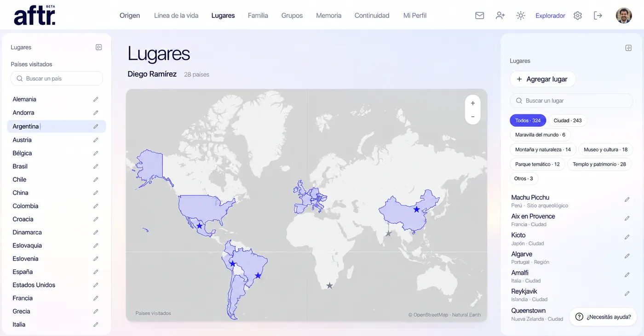Screen dimensions: 644x336
Task: Filter by Museo y cultura · 18
Action: (606, 149)
